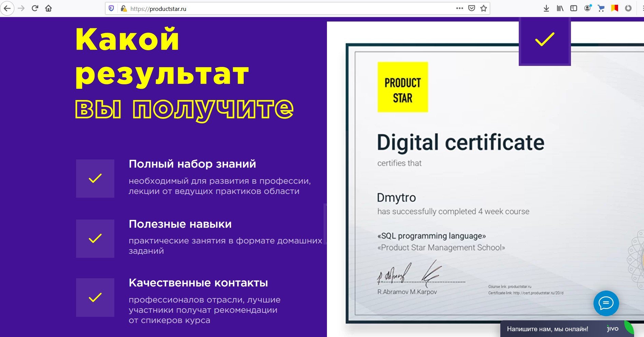This screenshot has height=337, width=644.
Task: Reload the current page
Action: (x=35, y=9)
